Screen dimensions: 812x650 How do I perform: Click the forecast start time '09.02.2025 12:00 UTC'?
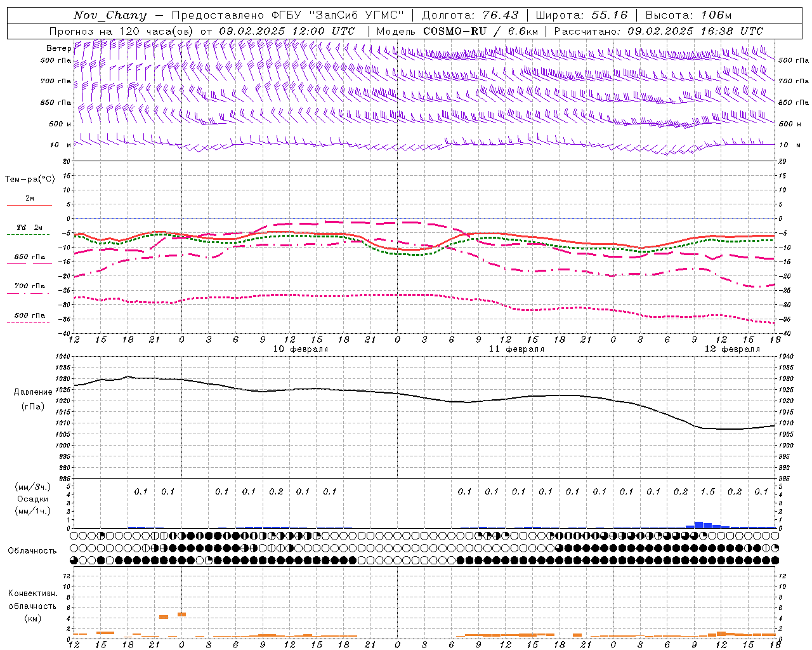(287, 31)
